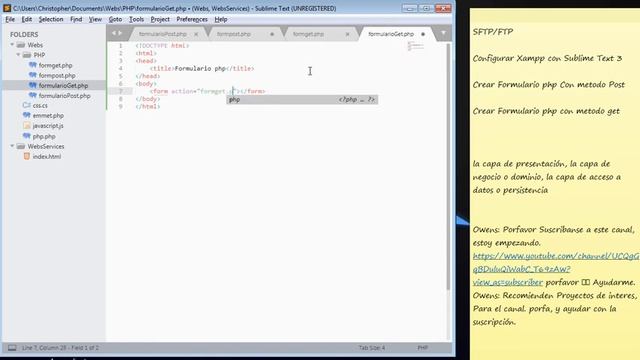Image resolution: width=640 pixels, height=360 pixels.
Task: Close the unsaved formularioGet.php tab
Action: [x=423, y=34]
